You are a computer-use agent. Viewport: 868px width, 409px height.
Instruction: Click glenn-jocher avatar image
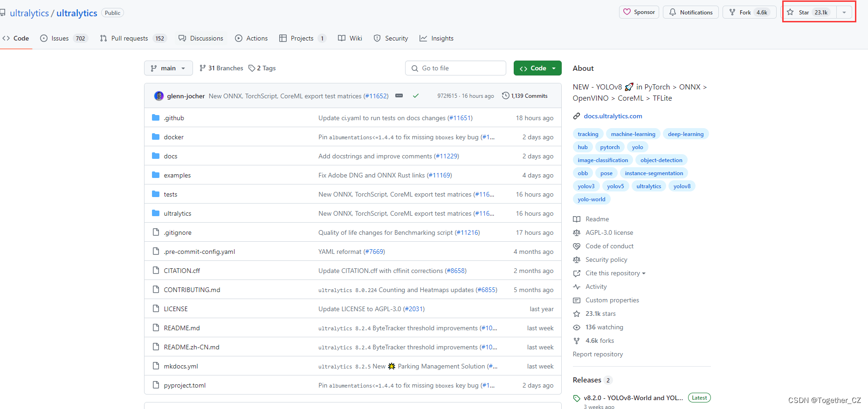(x=159, y=96)
